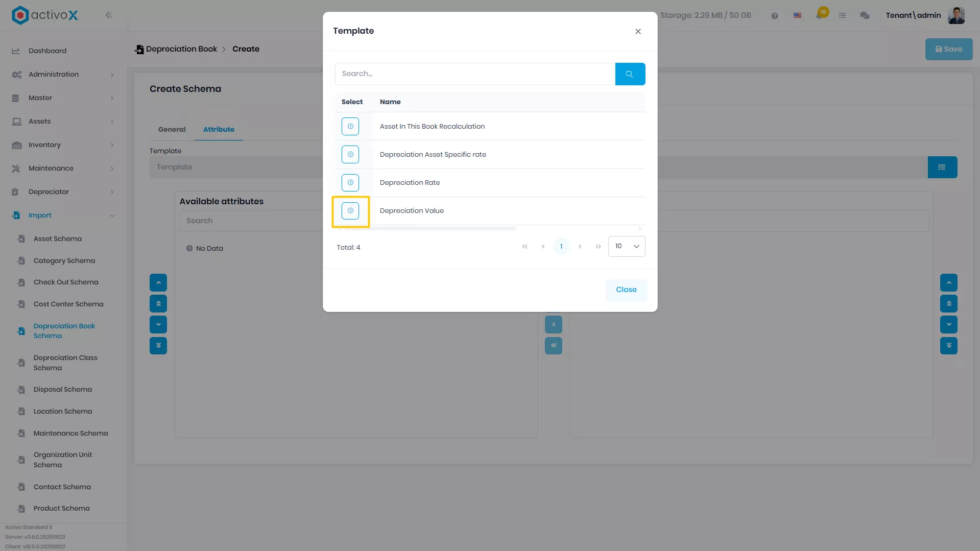
Task: Collapse the Import menu
Action: tap(63, 215)
